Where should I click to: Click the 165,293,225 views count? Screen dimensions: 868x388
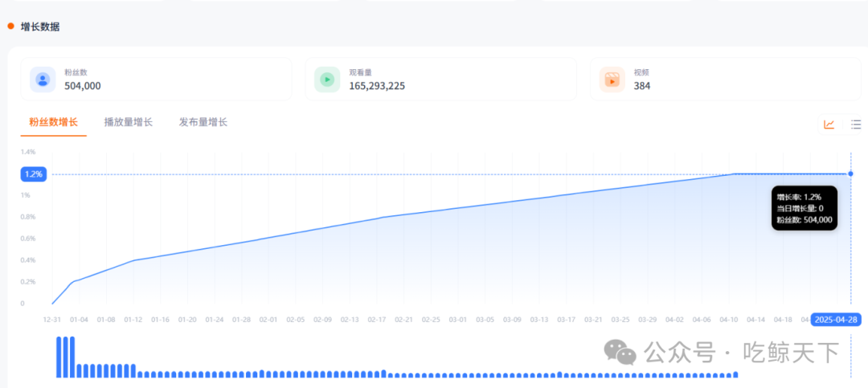coord(387,86)
